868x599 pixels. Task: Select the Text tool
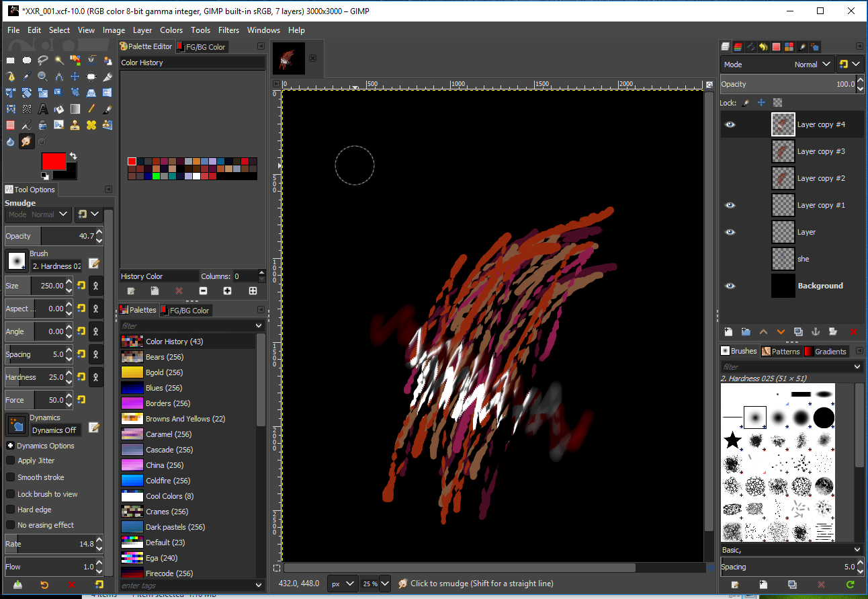pyautogui.click(x=43, y=109)
